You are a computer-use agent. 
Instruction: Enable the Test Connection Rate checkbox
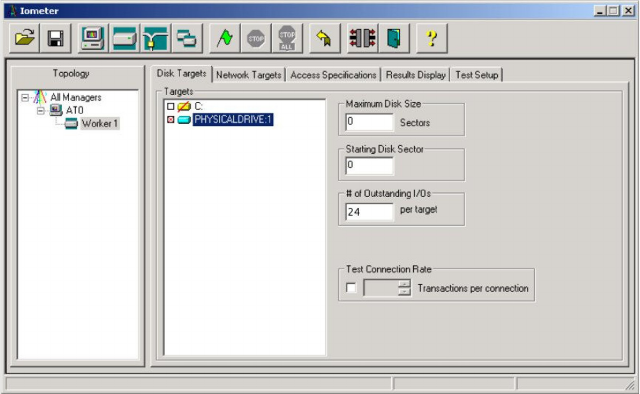click(351, 288)
